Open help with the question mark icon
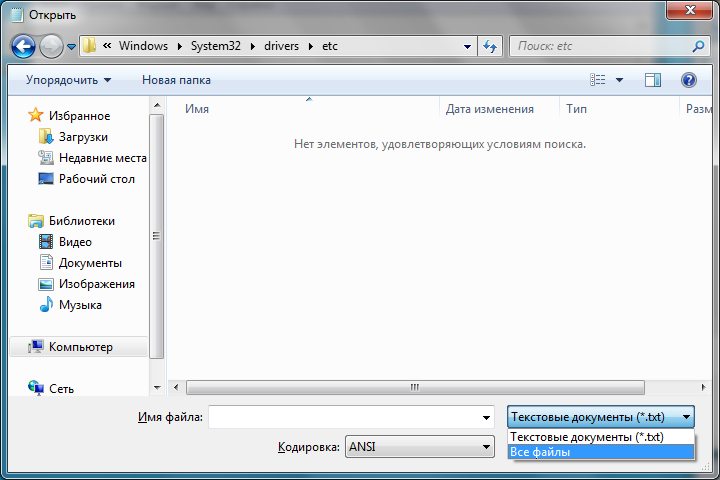The image size is (720, 480). click(688, 80)
